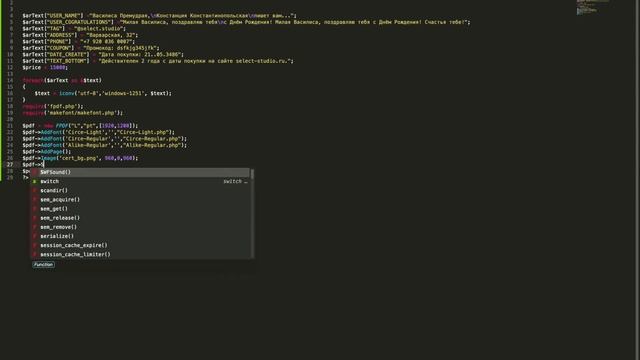Click the AddFont('Alike-Regular') line
This screenshot has width=640, height=360.
point(105,145)
